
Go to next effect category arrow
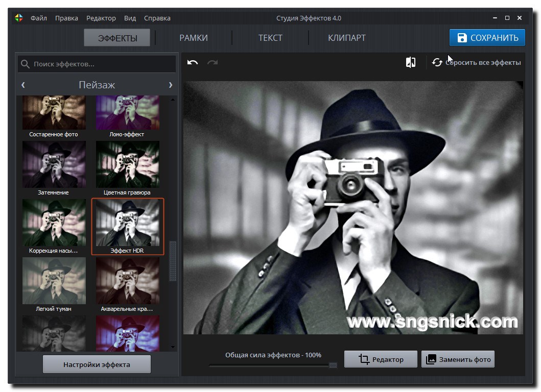tap(171, 84)
